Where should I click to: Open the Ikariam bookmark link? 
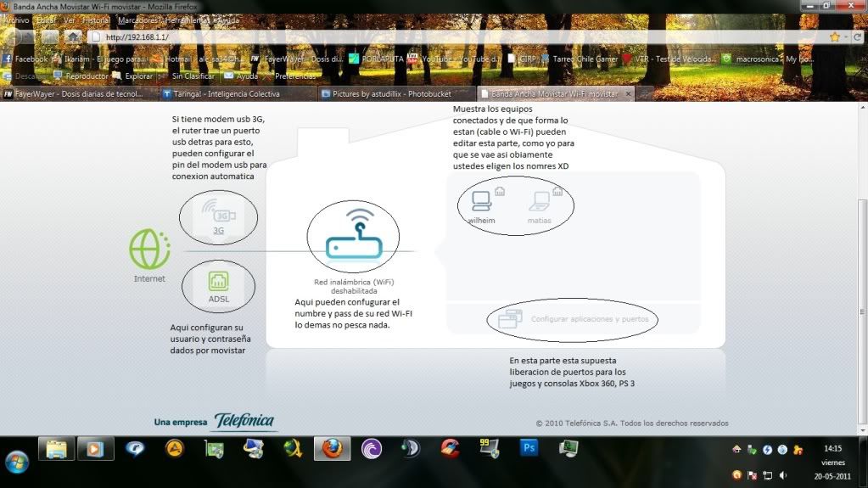[99, 59]
